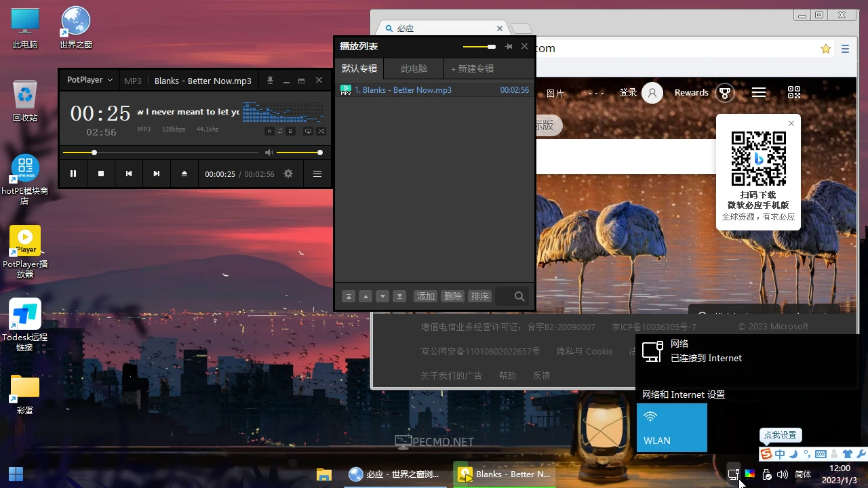Click the PotPlayer volume slider
Image resolution: width=868 pixels, height=488 pixels.
299,152
